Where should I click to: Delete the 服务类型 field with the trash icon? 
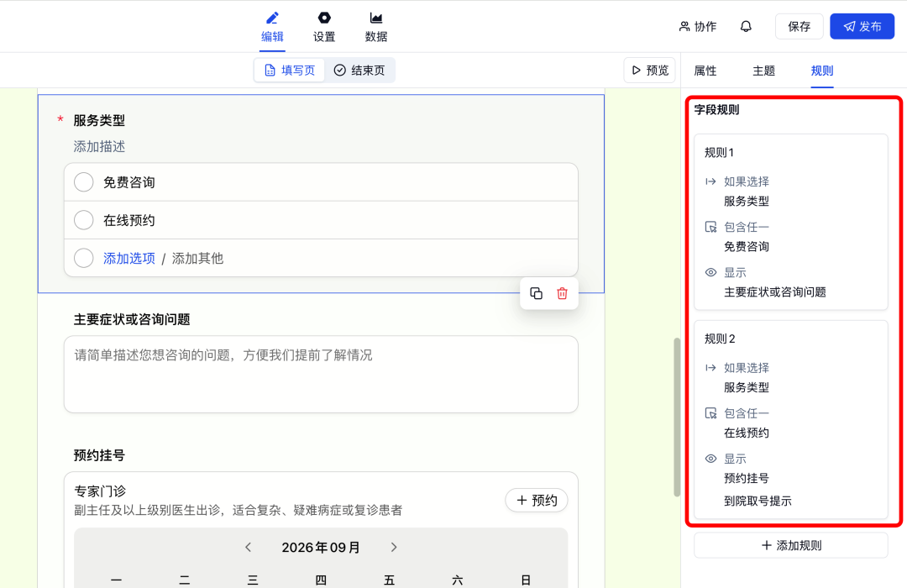[562, 293]
